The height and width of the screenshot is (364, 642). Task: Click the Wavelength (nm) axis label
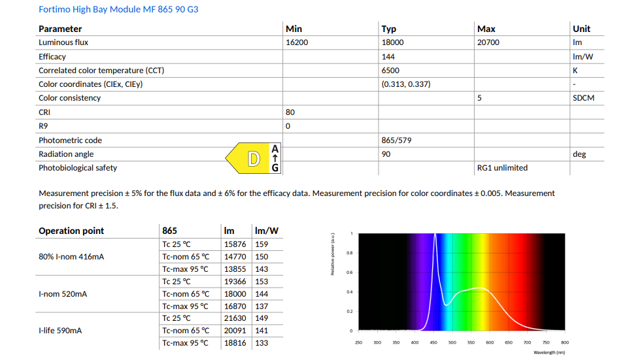(549, 352)
